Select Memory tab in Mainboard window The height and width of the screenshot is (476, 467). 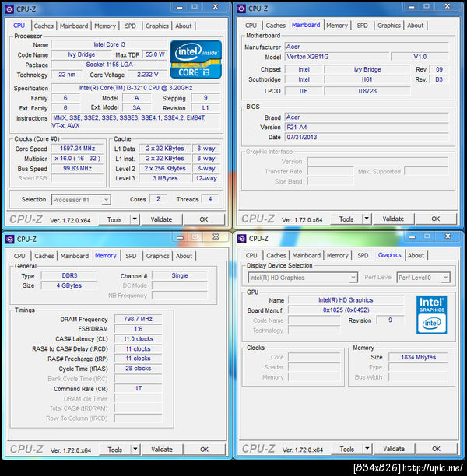click(337, 26)
